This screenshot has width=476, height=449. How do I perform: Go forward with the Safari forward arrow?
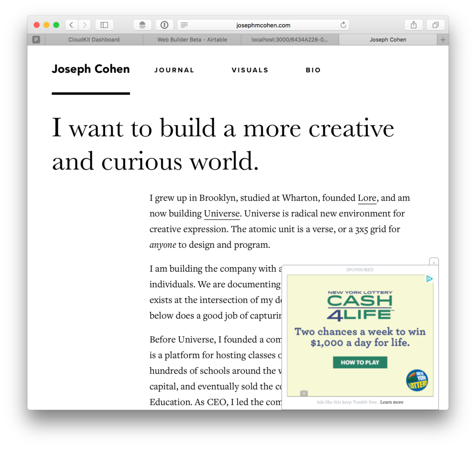85,25
